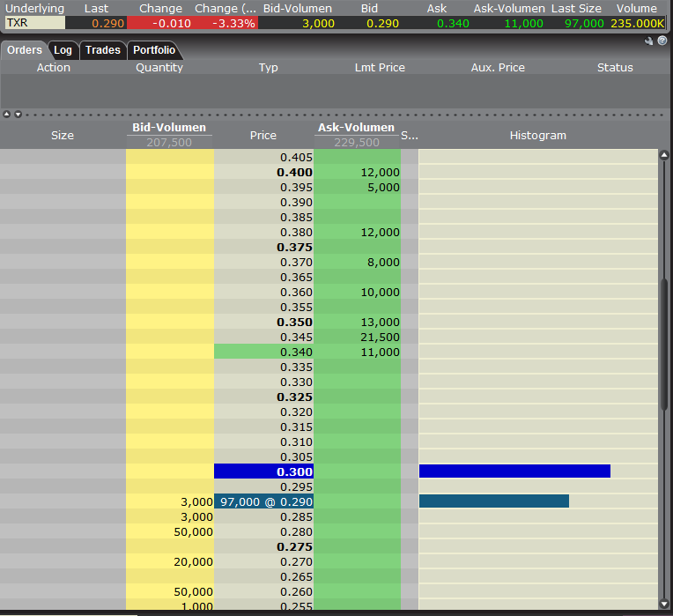
Task: Click the Histogram column header
Action: tap(537, 135)
